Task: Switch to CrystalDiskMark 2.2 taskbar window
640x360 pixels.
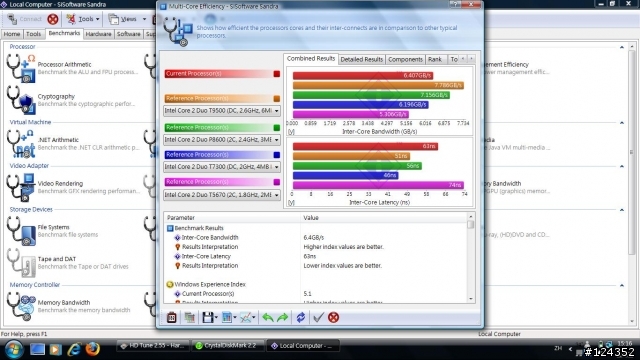Action: click(x=229, y=346)
